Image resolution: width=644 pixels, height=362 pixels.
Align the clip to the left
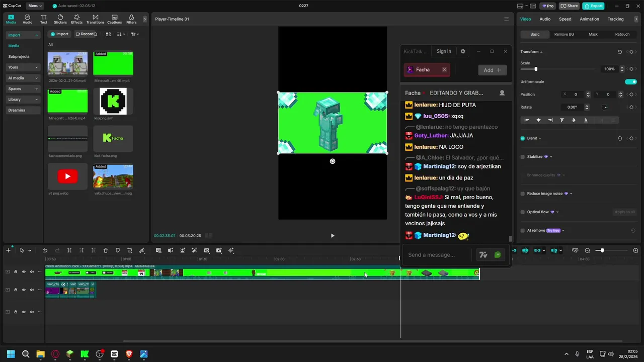[527, 120]
